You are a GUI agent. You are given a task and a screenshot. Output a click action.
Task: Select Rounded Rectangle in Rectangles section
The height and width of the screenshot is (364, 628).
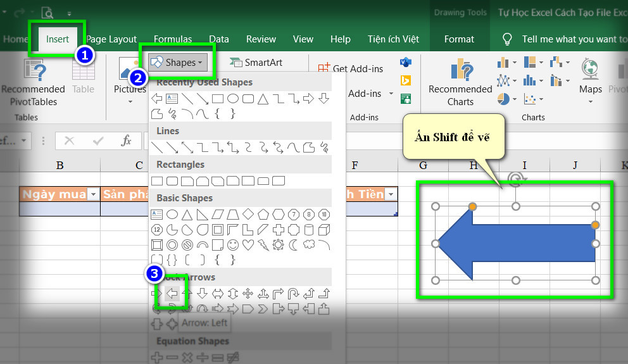tap(172, 181)
